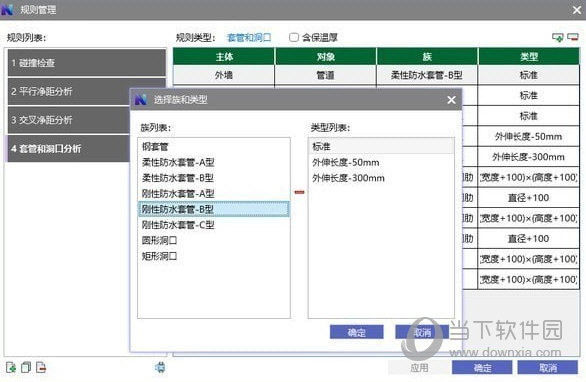Click the 类型 column header
This screenshot has height=382, width=586.
coord(529,56)
